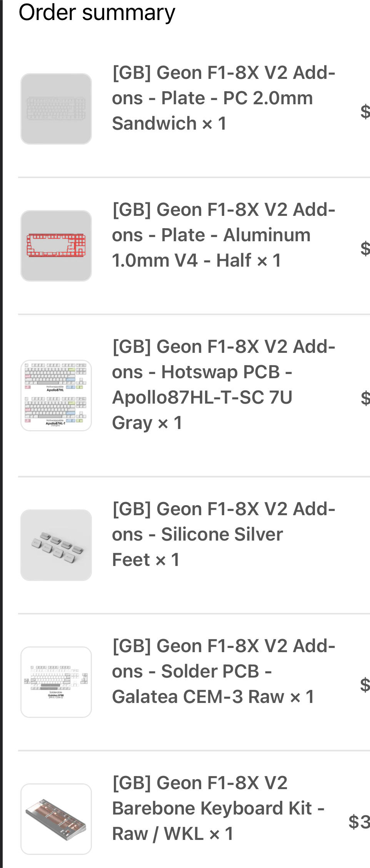Click the price beside the PC Sandwich plate
The image size is (370, 868).
tap(365, 111)
